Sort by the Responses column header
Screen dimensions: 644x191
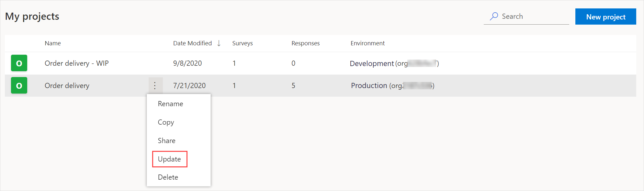coord(305,43)
